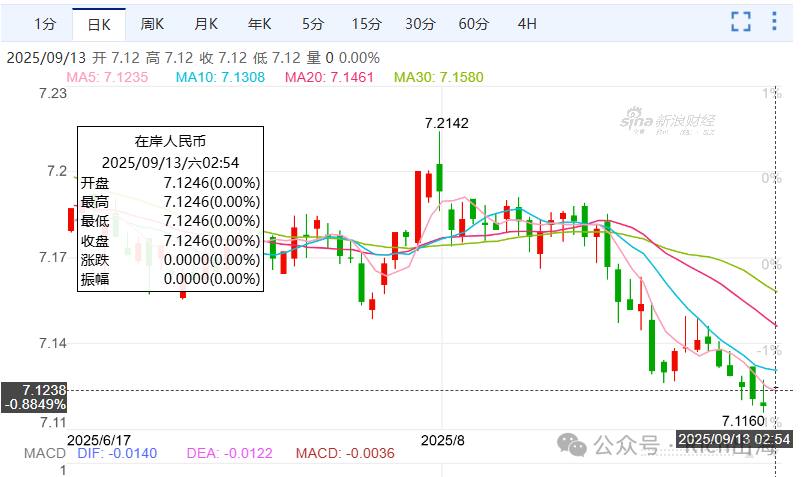Screen dimensions: 801x477
Task: Switch to the 1分 chart tab
Action: click(45, 24)
